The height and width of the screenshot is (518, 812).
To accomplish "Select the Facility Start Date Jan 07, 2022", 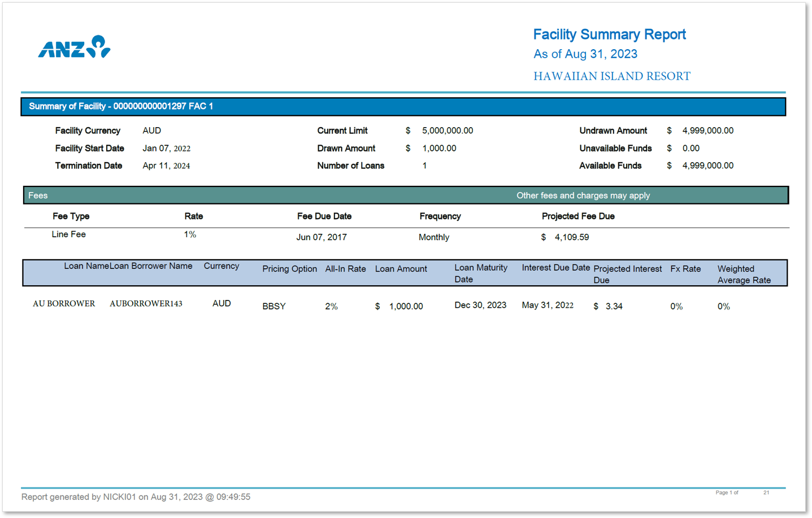I will 167,148.
